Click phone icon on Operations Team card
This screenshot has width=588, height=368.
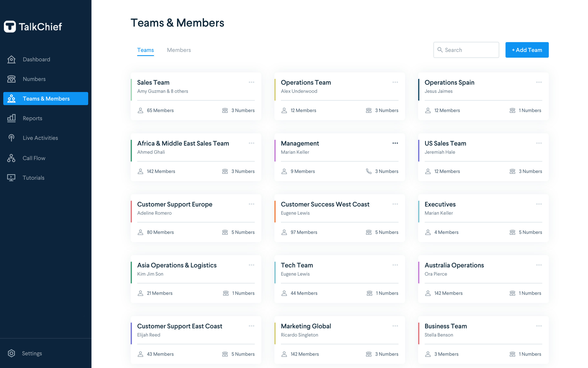tap(369, 110)
